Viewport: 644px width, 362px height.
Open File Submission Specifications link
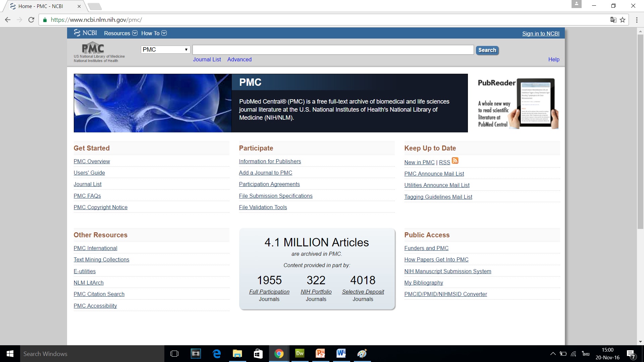(x=276, y=196)
